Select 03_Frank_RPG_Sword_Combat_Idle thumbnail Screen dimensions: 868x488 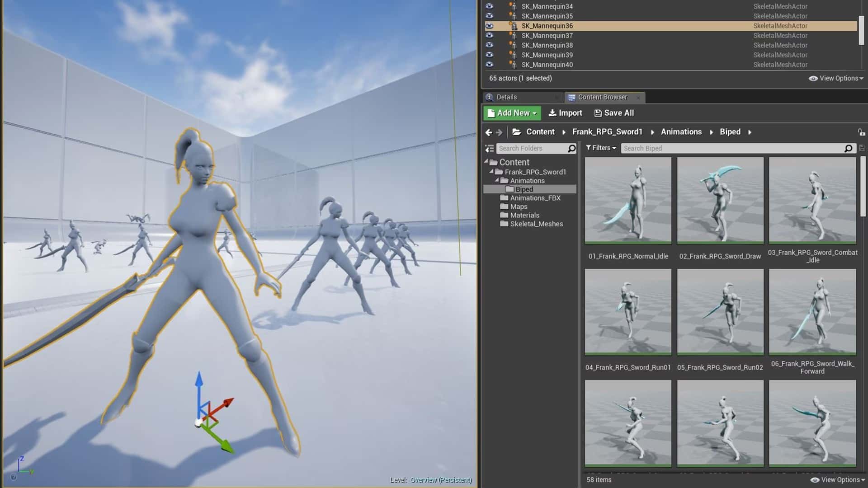point(812,201)
